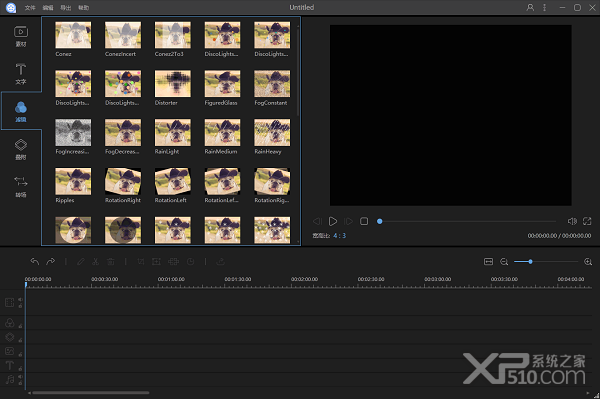This screenshot has width=600, height=399.
Task: Select the FogIncreasi... grayscale filter thumbnail
Action: (x=73, y=132)
